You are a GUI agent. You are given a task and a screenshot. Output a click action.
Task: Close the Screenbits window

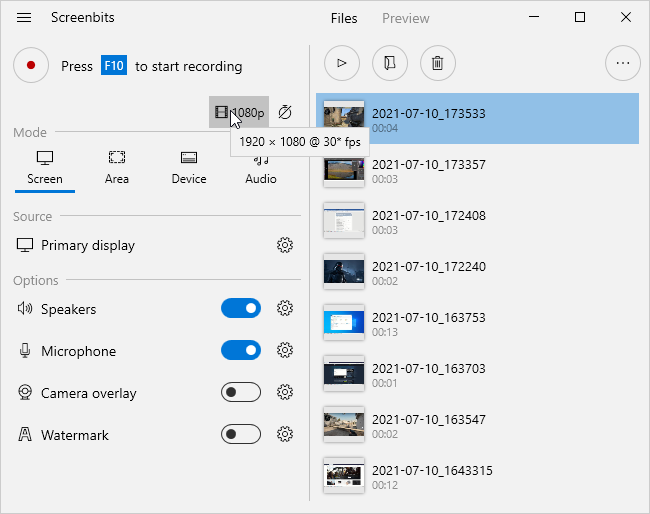pos(626,17)
